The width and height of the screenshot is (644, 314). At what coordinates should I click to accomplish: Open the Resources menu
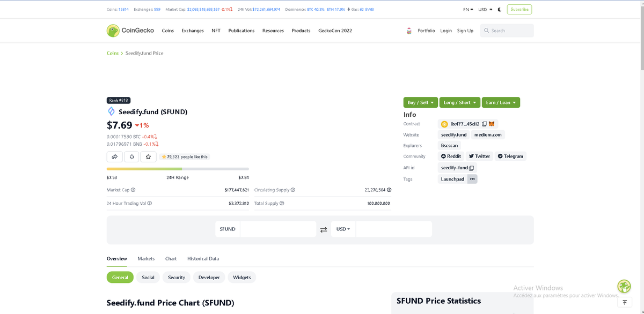273,31
